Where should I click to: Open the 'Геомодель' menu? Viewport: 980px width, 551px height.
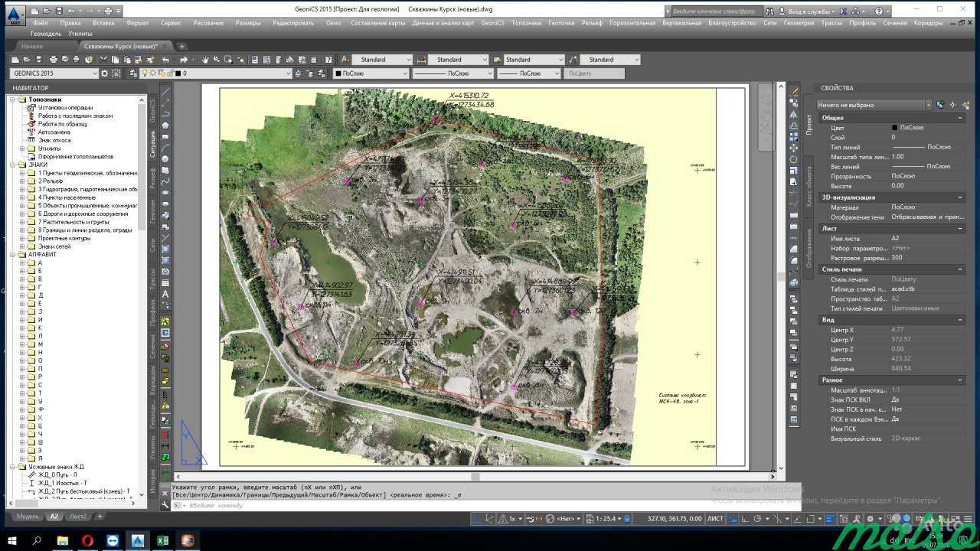(46, 34)
